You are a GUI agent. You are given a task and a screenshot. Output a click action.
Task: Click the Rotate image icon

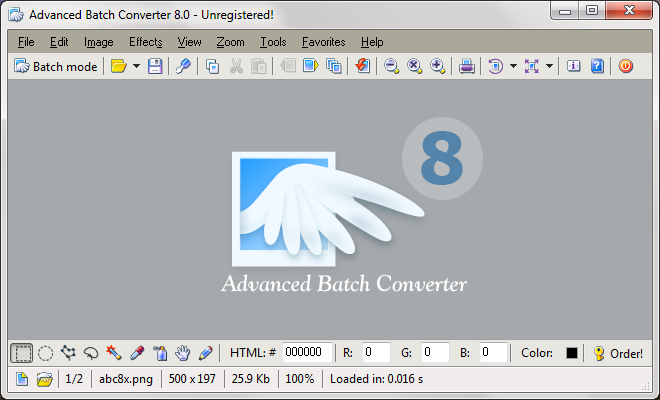(495, 67)
